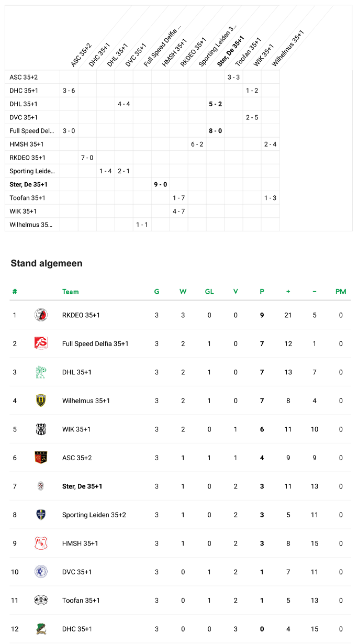This screenshot has height=644, width=358.
Task: Click the Wilhelmus 35+1 club crest
Action: tap(41, 401)
